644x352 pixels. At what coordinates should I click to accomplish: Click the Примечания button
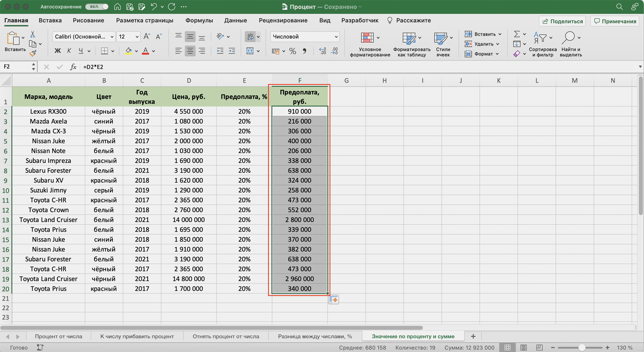click(x=615, y=21)
